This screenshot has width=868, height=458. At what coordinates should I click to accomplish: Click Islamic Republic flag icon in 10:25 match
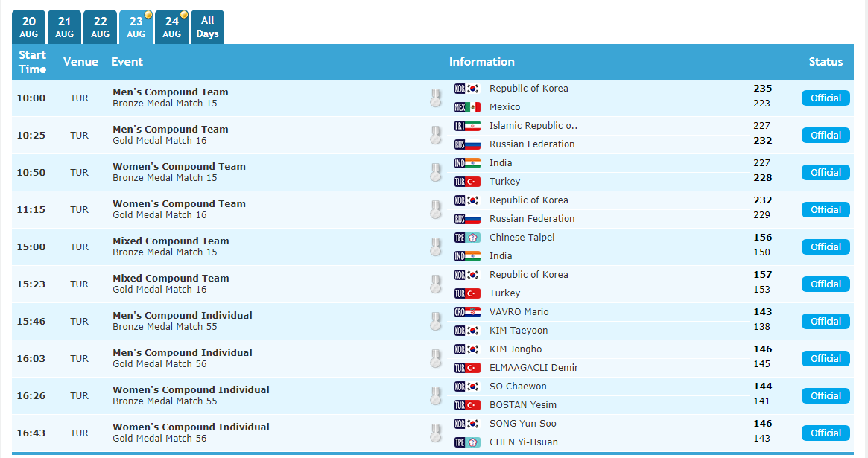[467, 126]
